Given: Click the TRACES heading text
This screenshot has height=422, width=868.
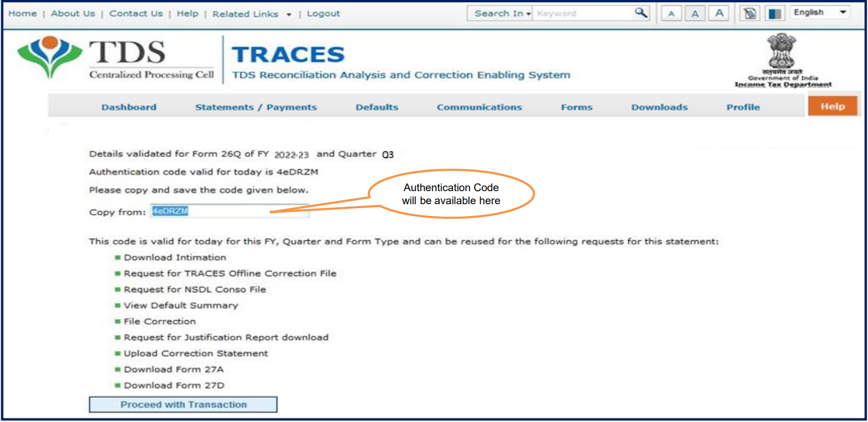Looking at the screenshot, I should pos(288,55).
